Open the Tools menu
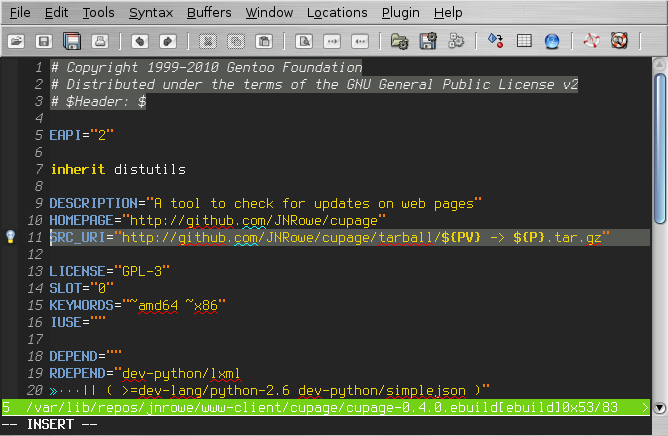The width and height of the screenshot is (668, 436). (x=98, y=13)
